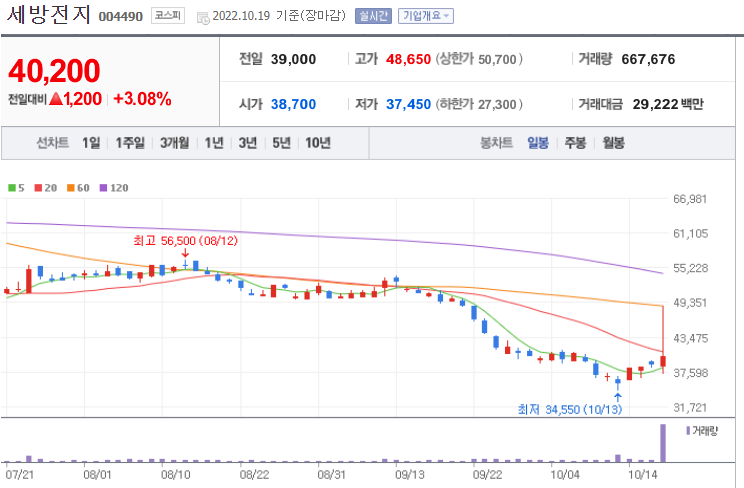Image resolution: width=744 pixels, height=488 pixels.
Task: Click the 08/01 date axis label
Action: pyautogui.click(x=97, y=475)
